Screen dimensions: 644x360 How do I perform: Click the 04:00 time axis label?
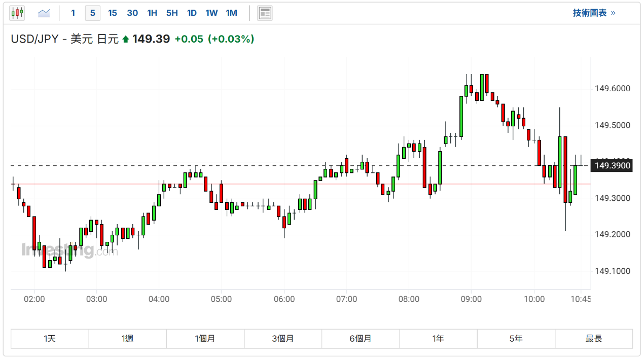(159, 299)
